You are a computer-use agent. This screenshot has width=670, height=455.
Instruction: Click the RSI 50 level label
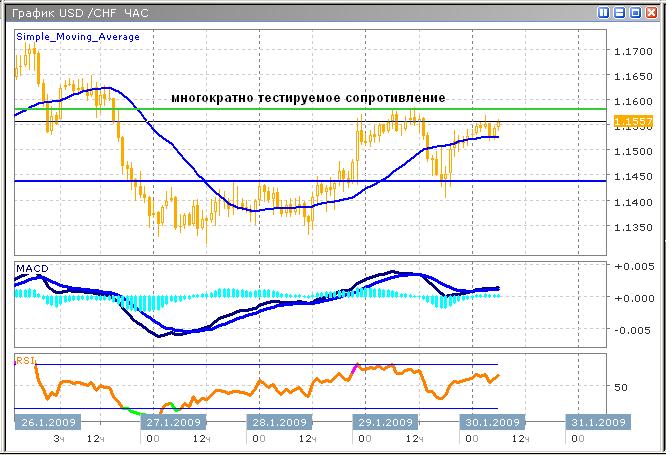[x=619, y=386]
